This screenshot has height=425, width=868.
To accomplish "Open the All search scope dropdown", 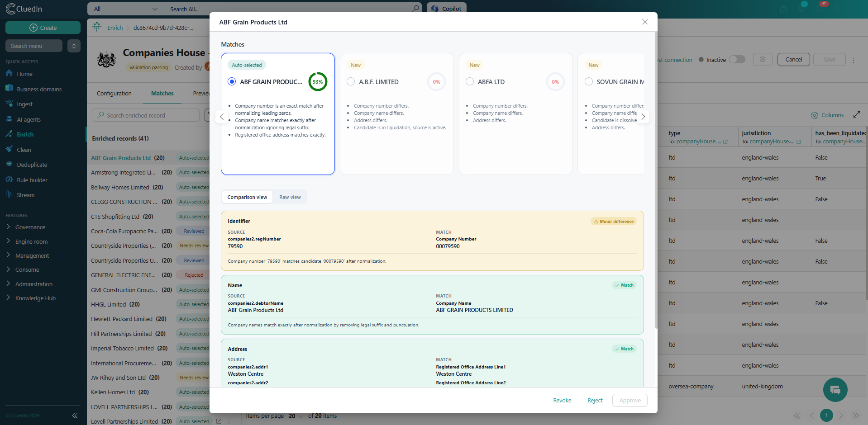I will pyautogui.click(x=125, y=9).
